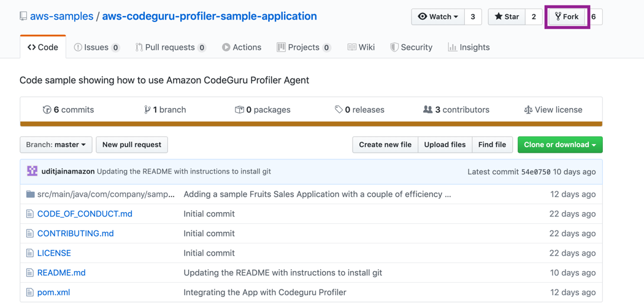
Task: Click Create new file button
Action: click(385, 145)
